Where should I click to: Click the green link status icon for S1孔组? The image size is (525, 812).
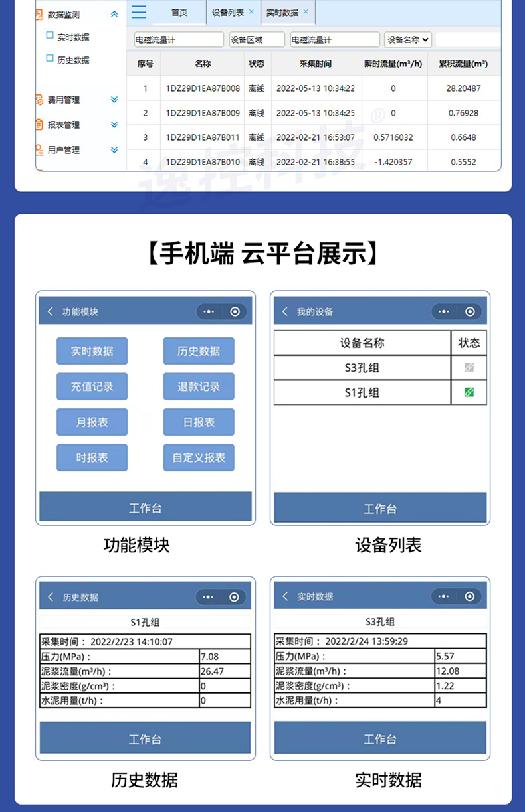(469, 392)
